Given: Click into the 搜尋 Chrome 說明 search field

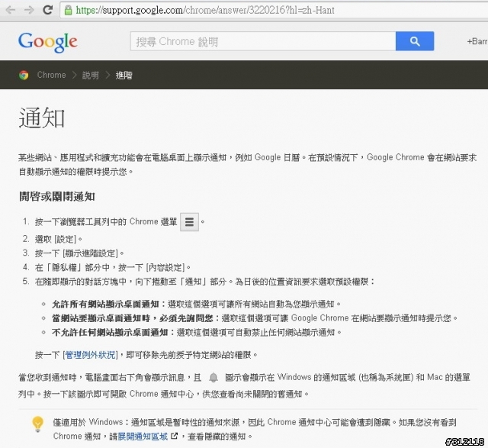Looking at the screenshot, I should pyautogui.click(x=263, y=41).
